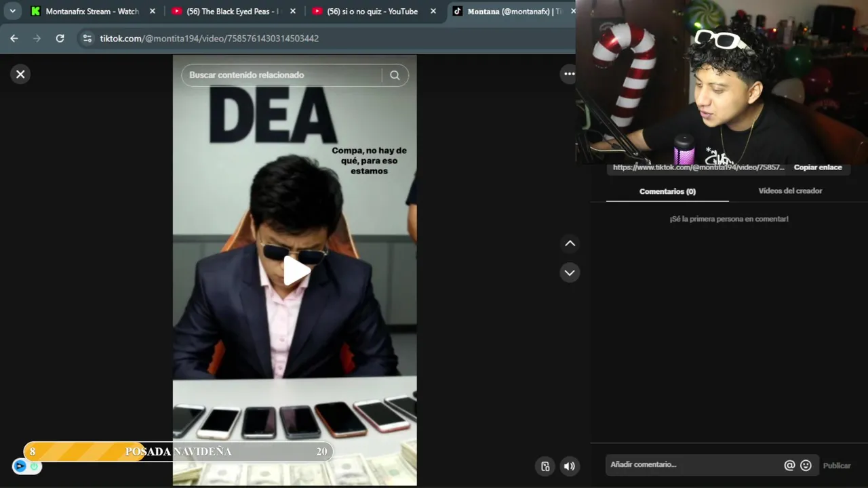Image resolution: width=868 pixels, height=488 pixels.
Task: Open the three-dot more options menu
Action: pos(569,74)
